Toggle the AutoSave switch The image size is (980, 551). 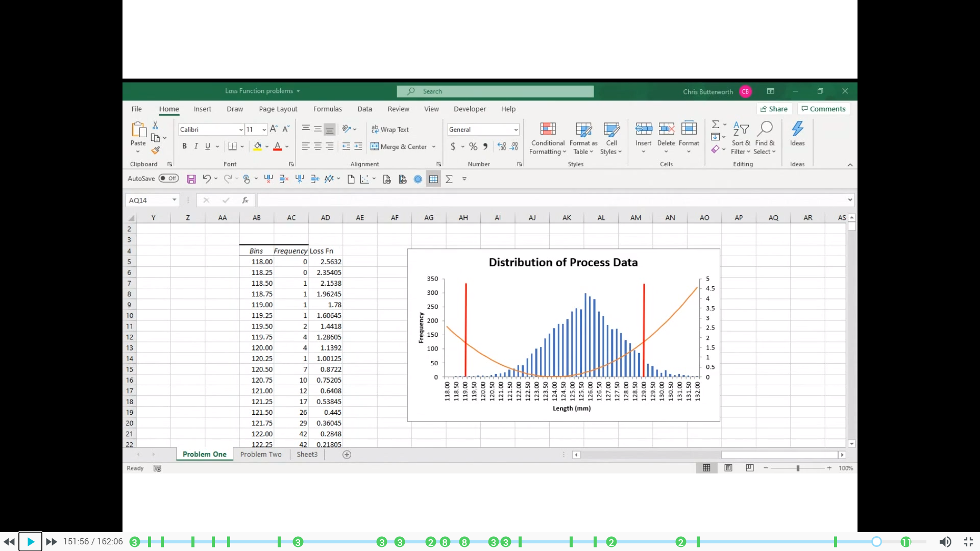(x=168, y=179)
